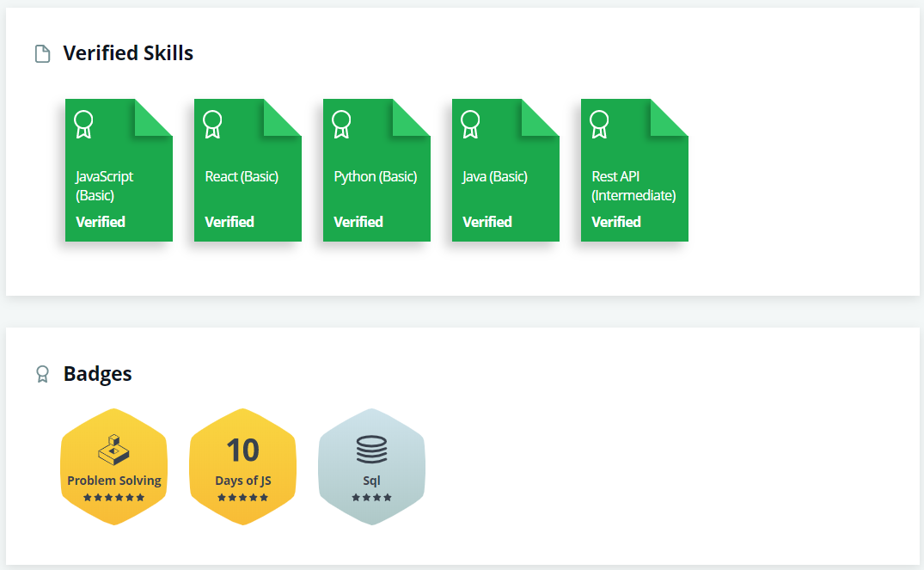This screenshot has width=924, height=570.
Task: Select the ribbon icon on Java certificate
Action: 471,124
